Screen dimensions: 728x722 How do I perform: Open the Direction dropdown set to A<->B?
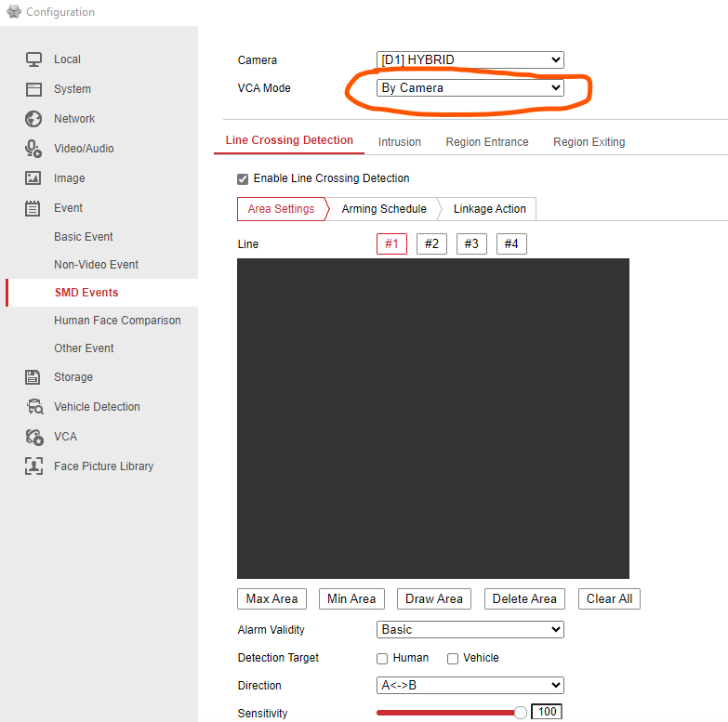470,686
